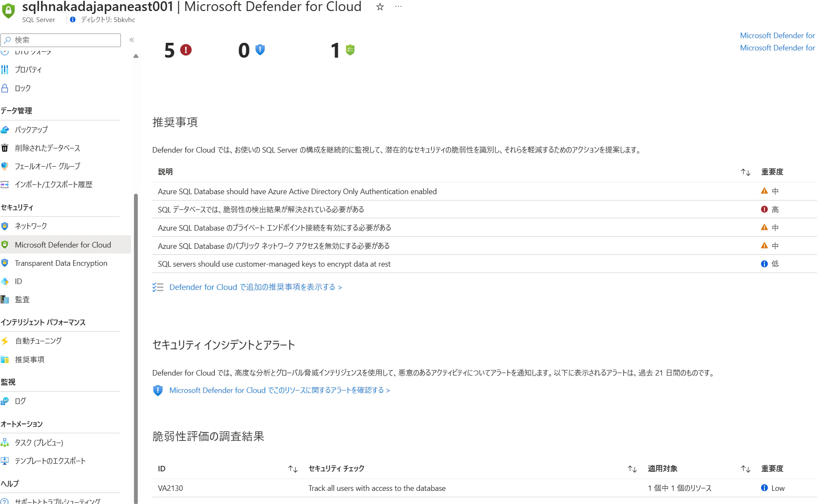
Task: Click the red alert icon beside count 5
Action: (186, 50)
